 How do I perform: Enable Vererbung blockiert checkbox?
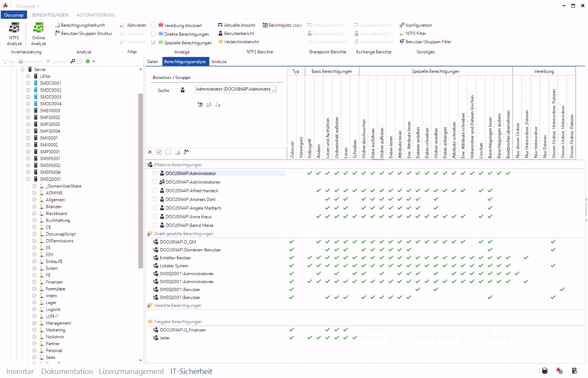point(153,25)
